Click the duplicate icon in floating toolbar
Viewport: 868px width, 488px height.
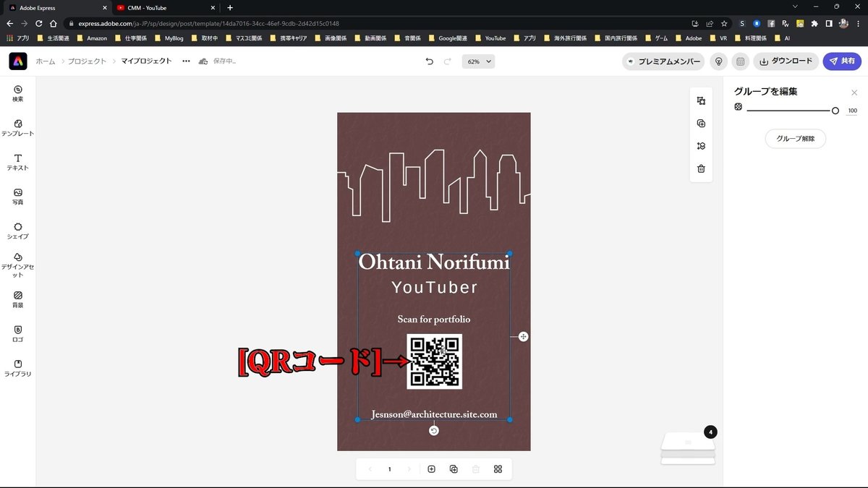tap(701, 124)
